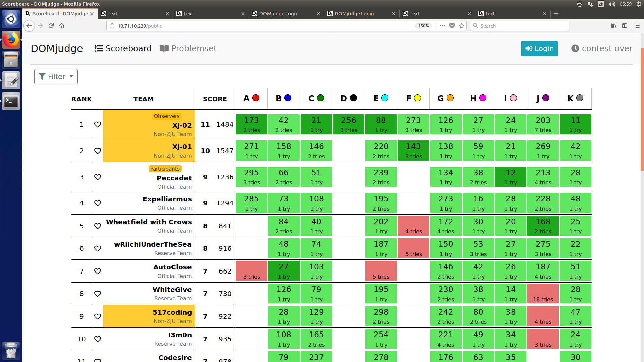Open Firefox hamburger menu
This screenshot has width=644, height=362.
point(637,26)
